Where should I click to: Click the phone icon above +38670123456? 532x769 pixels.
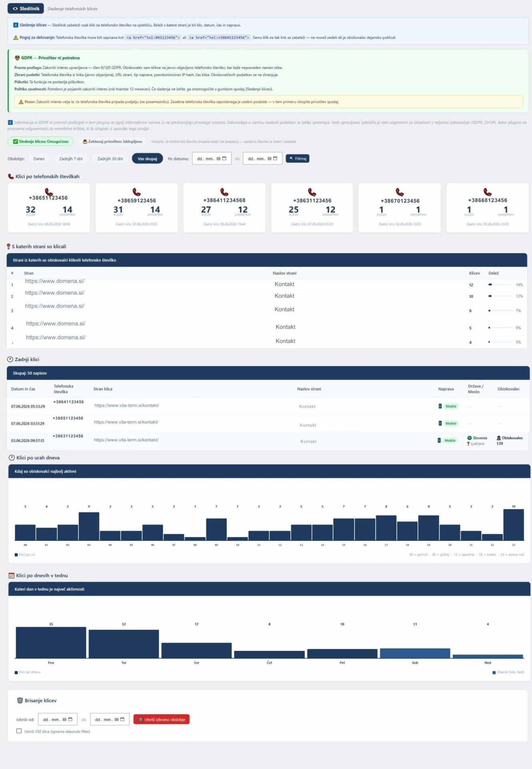(400, 192)
